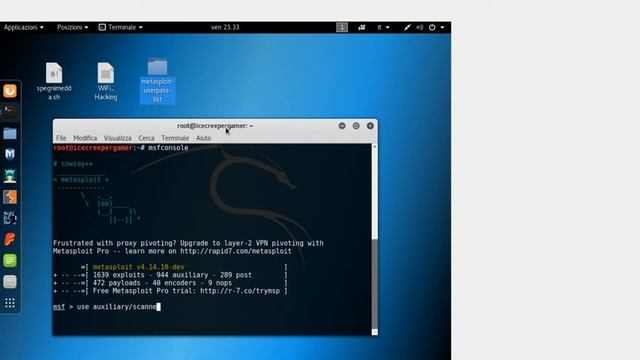640x360 pixels.
Task: Click the terminal scrollbar thumb
Action: pyautogui.click(x=375, y=284)
